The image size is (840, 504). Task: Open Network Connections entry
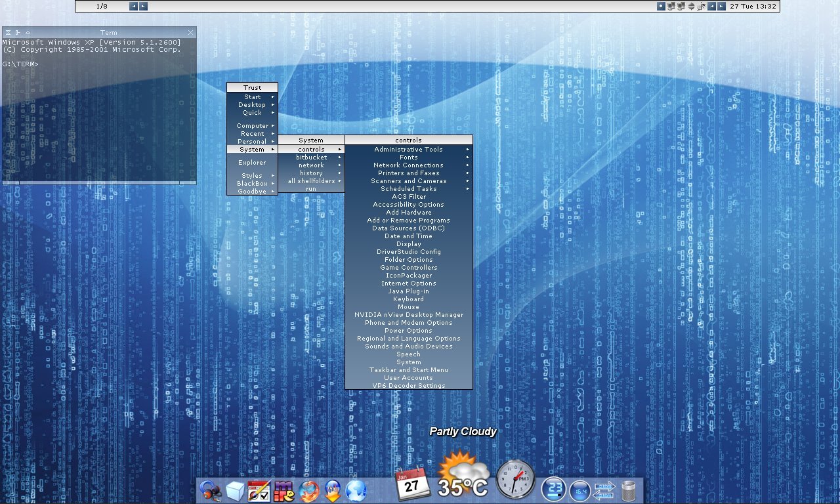tap(408, 165)
